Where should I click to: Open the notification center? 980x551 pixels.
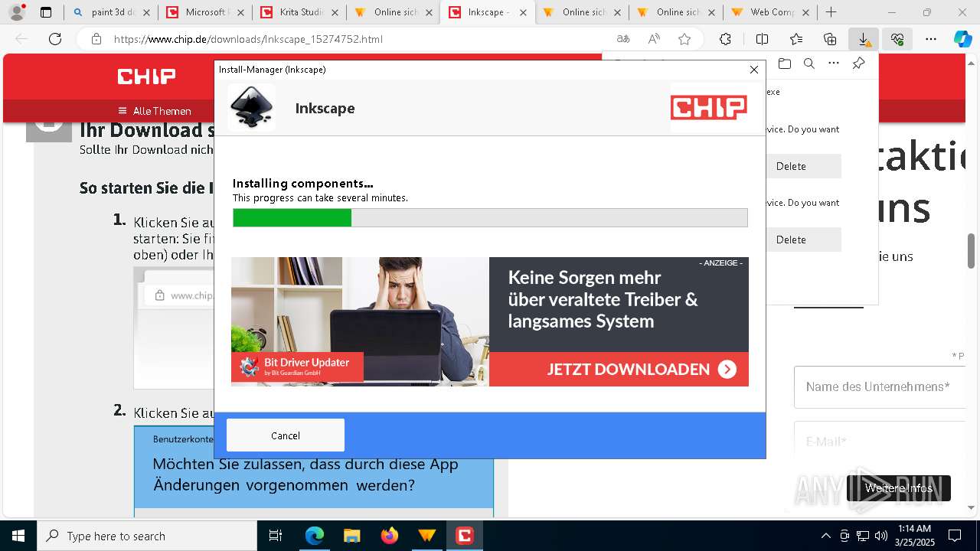pyautogui.click(x=955, y=536)
